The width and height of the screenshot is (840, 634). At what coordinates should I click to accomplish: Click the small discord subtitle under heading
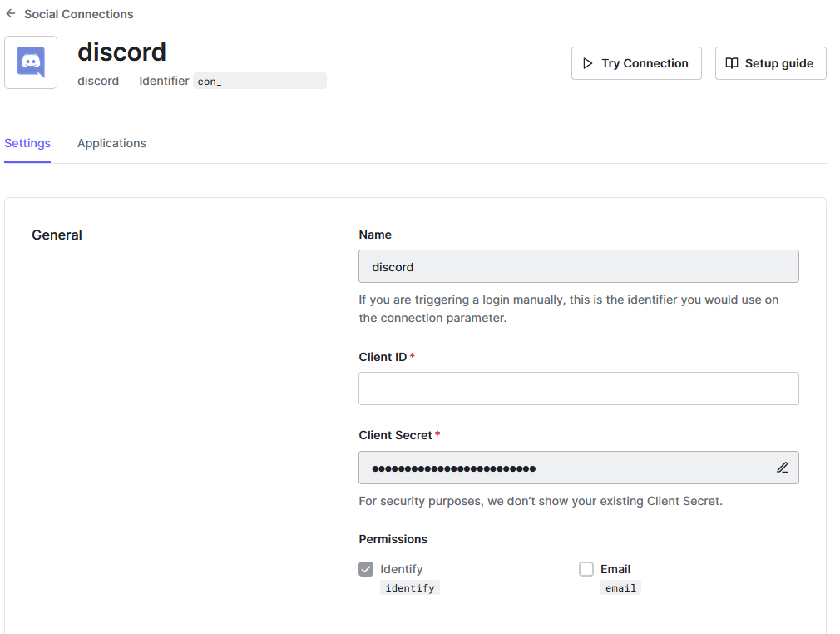point(98,81)
